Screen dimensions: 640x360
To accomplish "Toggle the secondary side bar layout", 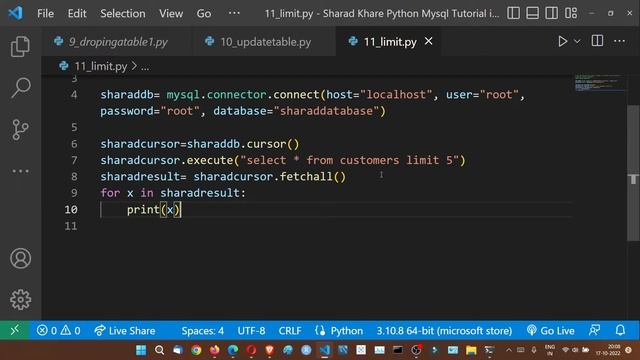I will [x=551, y=13].
